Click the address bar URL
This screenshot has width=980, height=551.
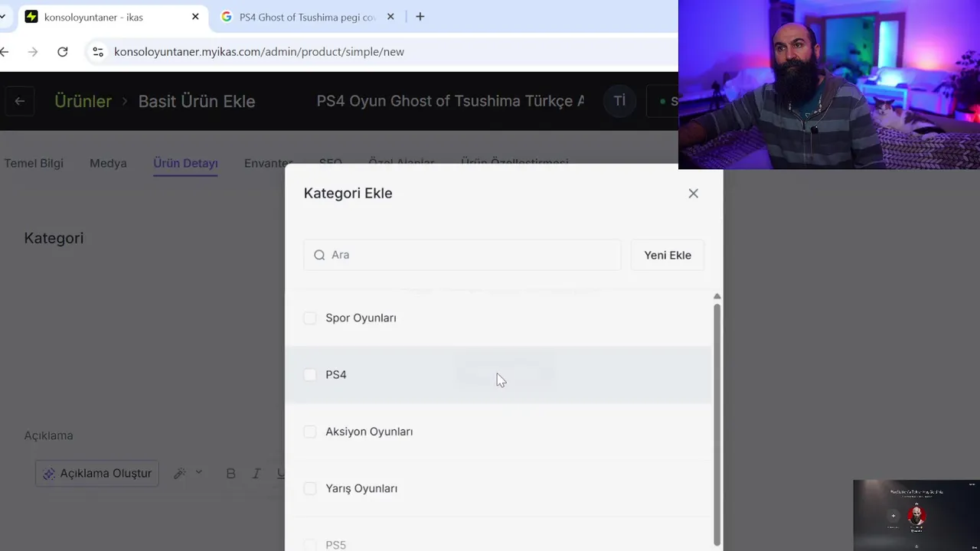(x=259, y=51)
